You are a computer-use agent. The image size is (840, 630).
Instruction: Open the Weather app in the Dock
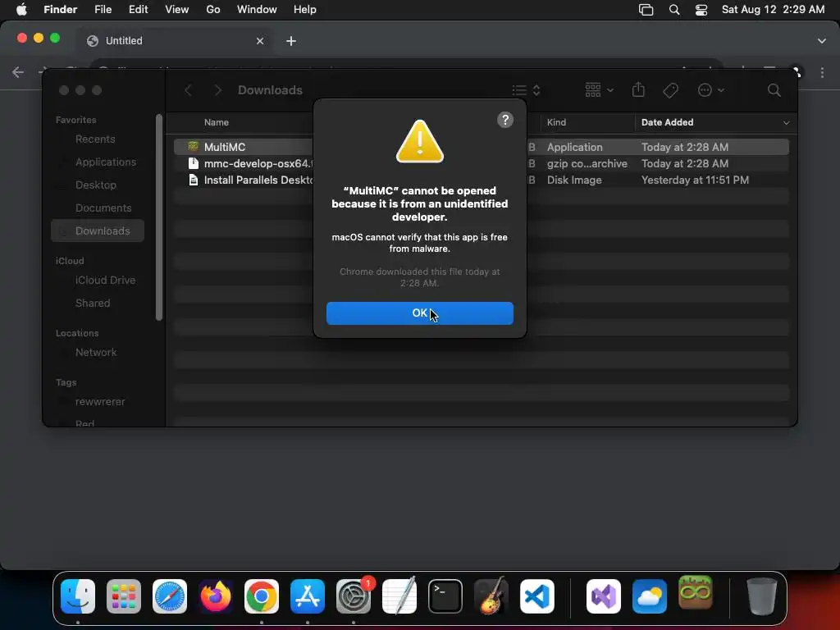(650, 596)
